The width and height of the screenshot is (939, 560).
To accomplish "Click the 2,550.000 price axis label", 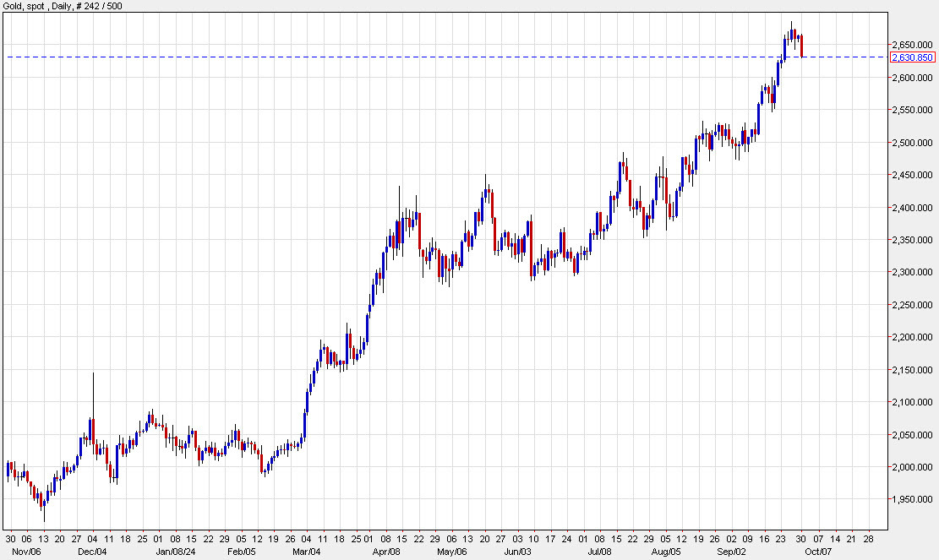I will (912, 110).
